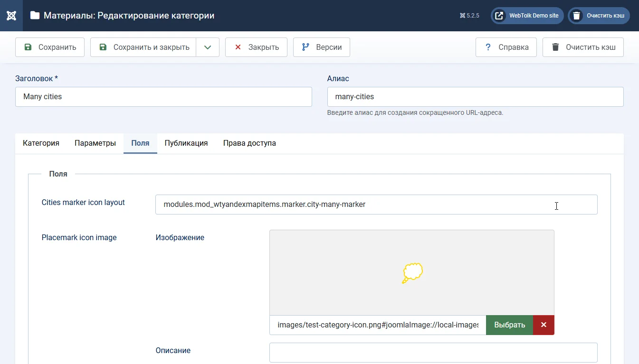Open the Версии button
Viewport: 639px width, 364px height.
322,47
